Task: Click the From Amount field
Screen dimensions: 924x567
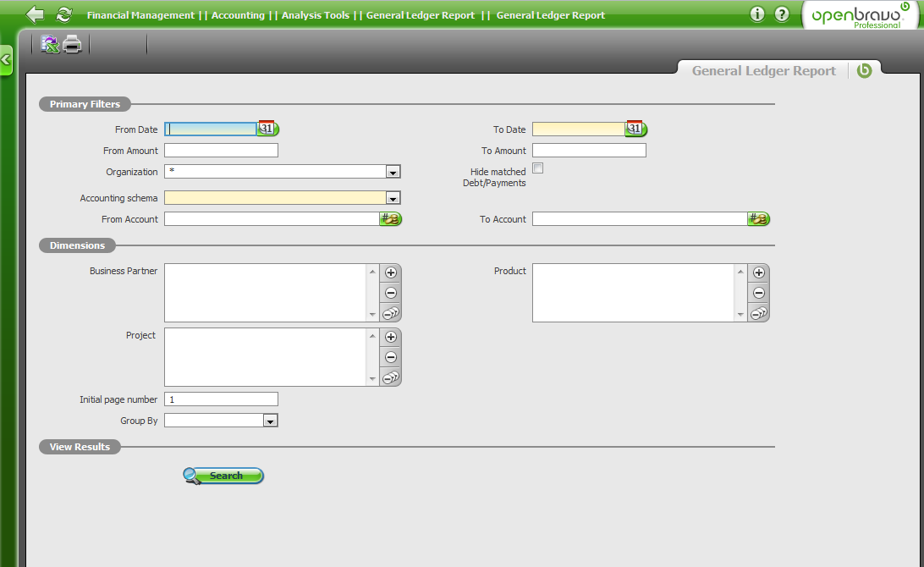Action: click(x=221, y=151)
